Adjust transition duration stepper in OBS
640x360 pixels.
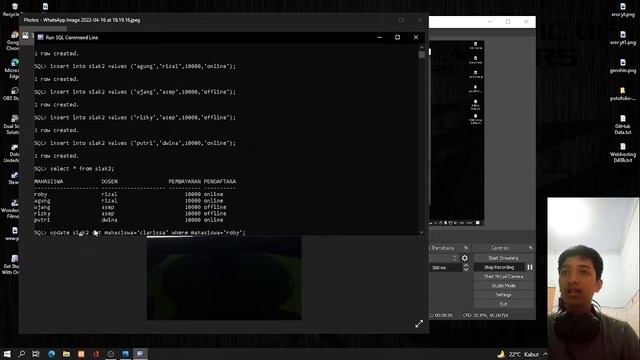(x=466, y=267)
